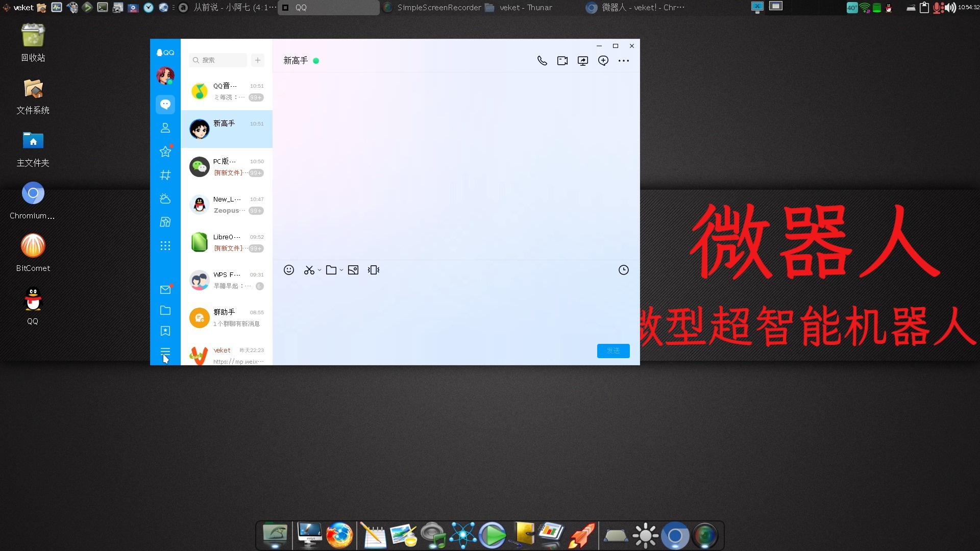Click own profile avatar in QQ sidebar

[x=165, y=76]
